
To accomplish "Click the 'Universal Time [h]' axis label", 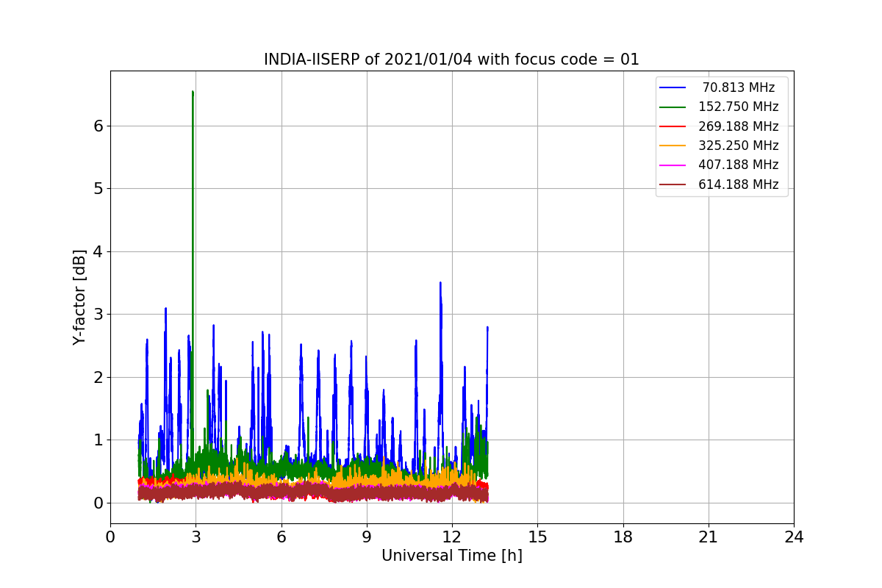I will (451, 556).
